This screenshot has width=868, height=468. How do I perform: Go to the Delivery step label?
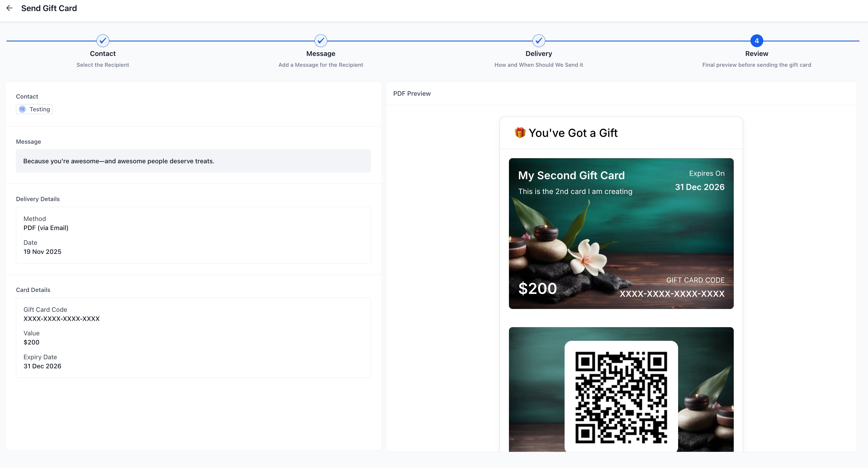(x=538, y=54)
